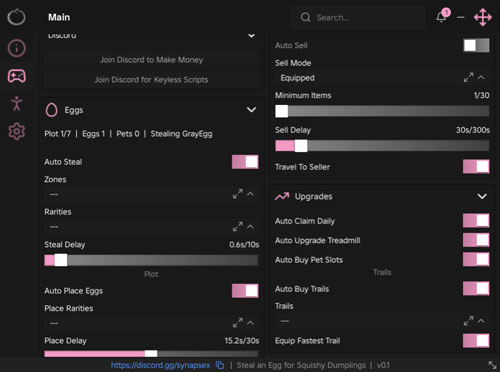
Task: Adjust the Sell Delay slider handle
Action: 301,146
